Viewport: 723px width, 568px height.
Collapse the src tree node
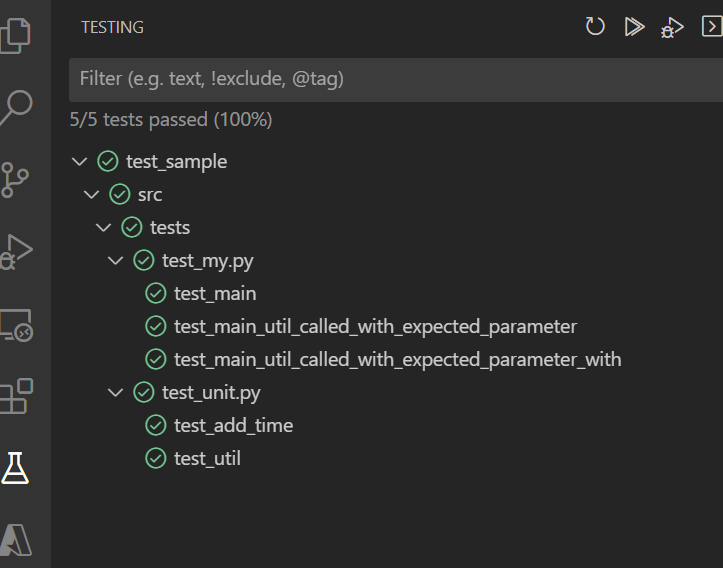coord(92,195)
